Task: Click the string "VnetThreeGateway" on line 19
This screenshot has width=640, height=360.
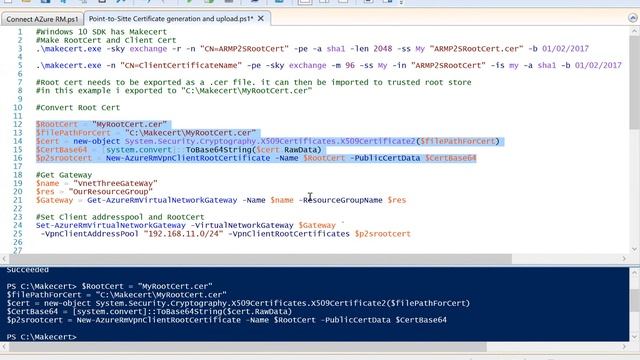Action: pos(115,183)
